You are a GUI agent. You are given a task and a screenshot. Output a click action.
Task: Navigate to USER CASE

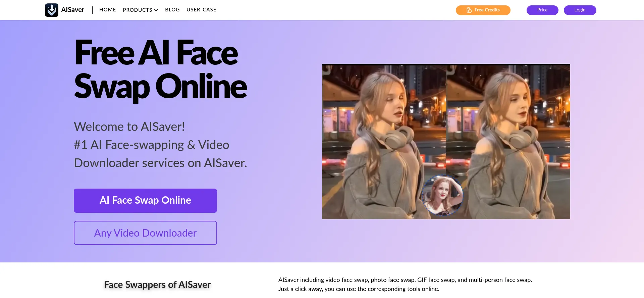point(201,10)
